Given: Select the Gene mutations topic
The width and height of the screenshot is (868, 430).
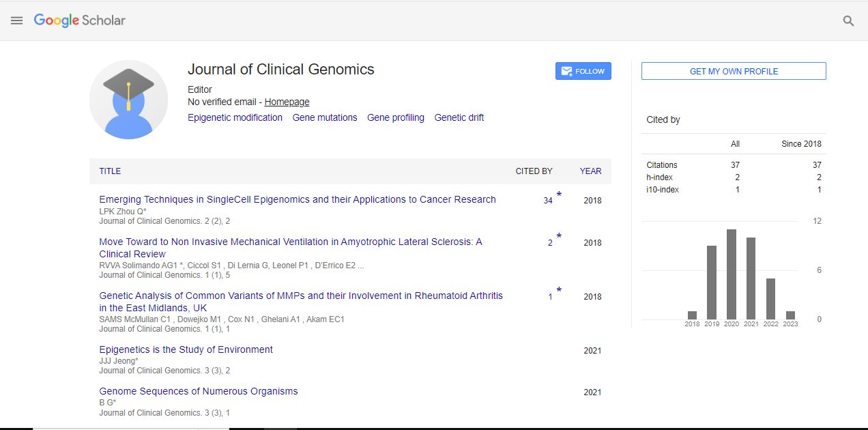Looking at the screenshot, I should (x=325, y=117).
